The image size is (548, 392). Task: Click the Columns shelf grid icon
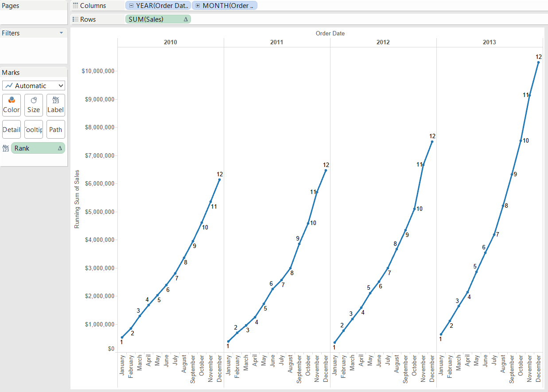(75, 6)
